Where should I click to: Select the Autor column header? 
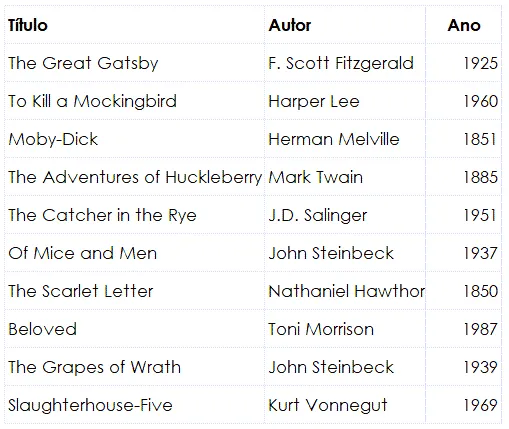tap(345, 25)
